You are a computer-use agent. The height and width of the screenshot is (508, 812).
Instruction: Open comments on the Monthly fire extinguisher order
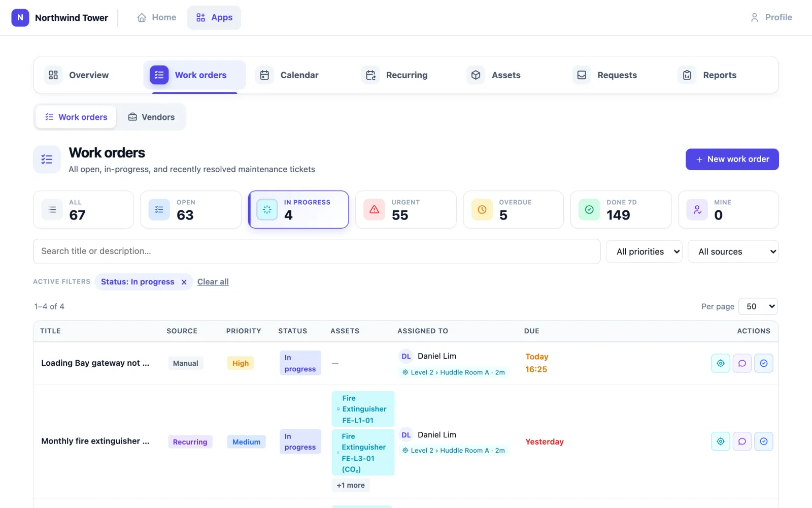742,441
